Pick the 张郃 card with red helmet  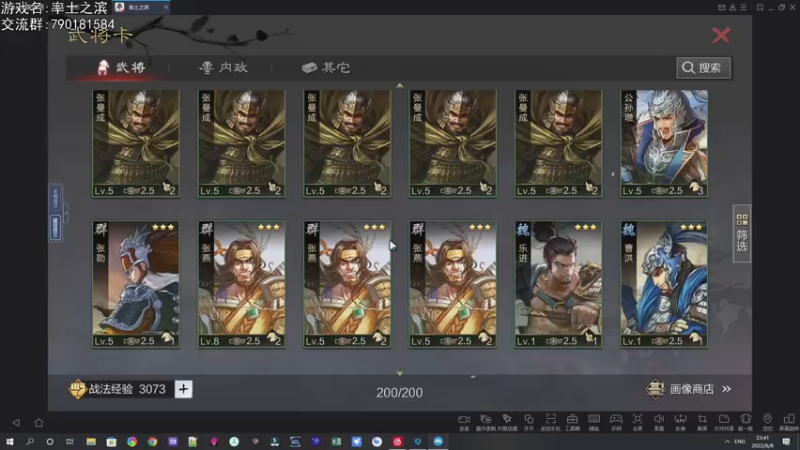click(136, 284)
